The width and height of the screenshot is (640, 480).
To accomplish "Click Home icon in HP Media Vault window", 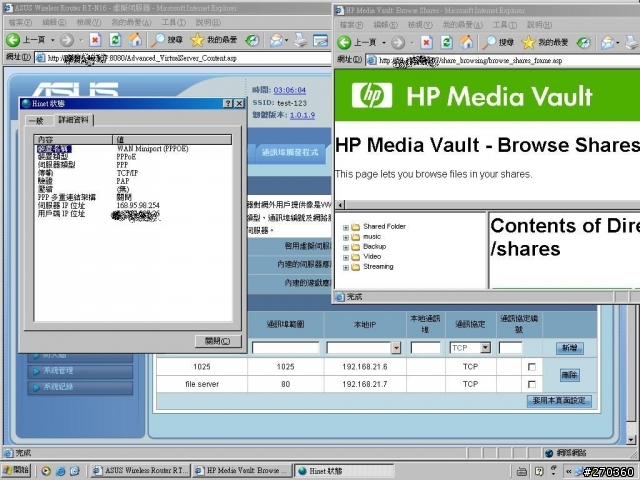I will (467, 42).
